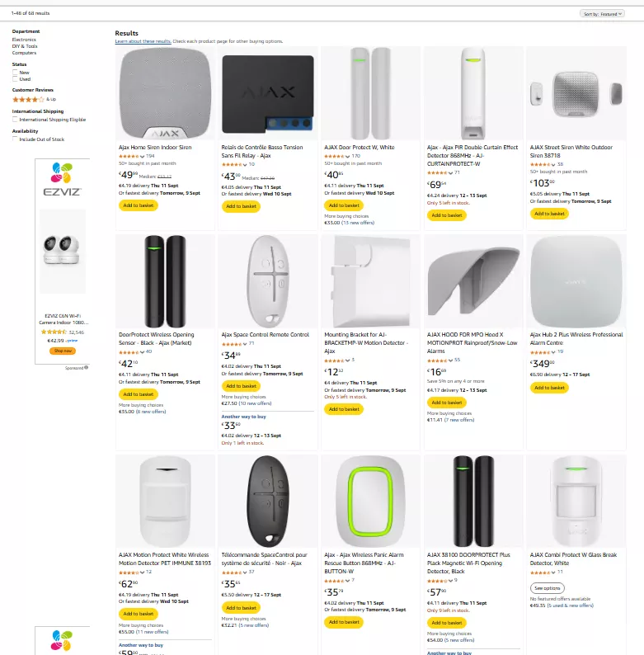Select the Electronics department
The height and width of the screenshot is (655, 644).
coord(24,40)
